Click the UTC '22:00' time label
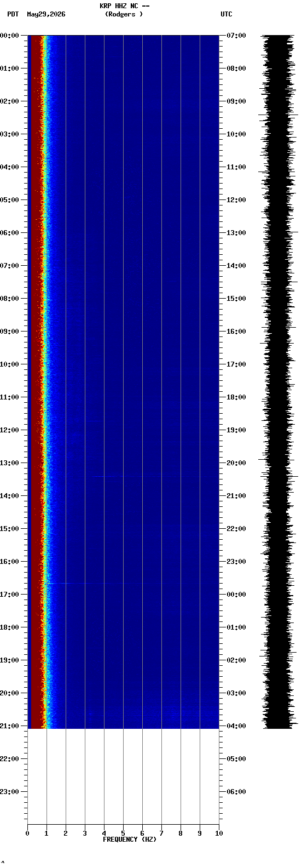 click(236, 529)
